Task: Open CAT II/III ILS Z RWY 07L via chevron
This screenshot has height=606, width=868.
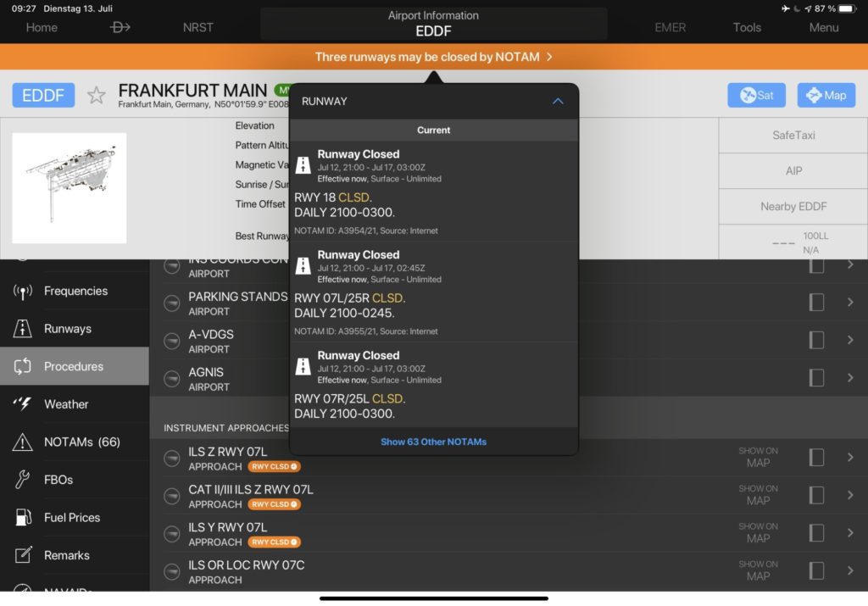Action: 850,495
